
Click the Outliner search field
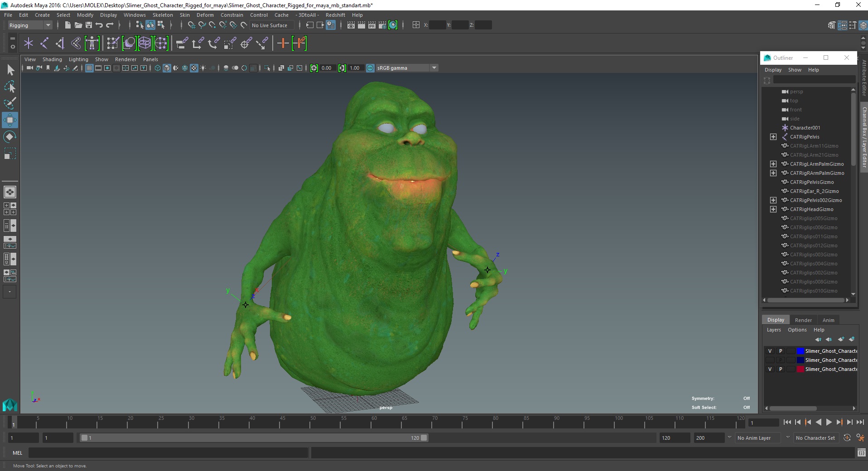(814, 80)
